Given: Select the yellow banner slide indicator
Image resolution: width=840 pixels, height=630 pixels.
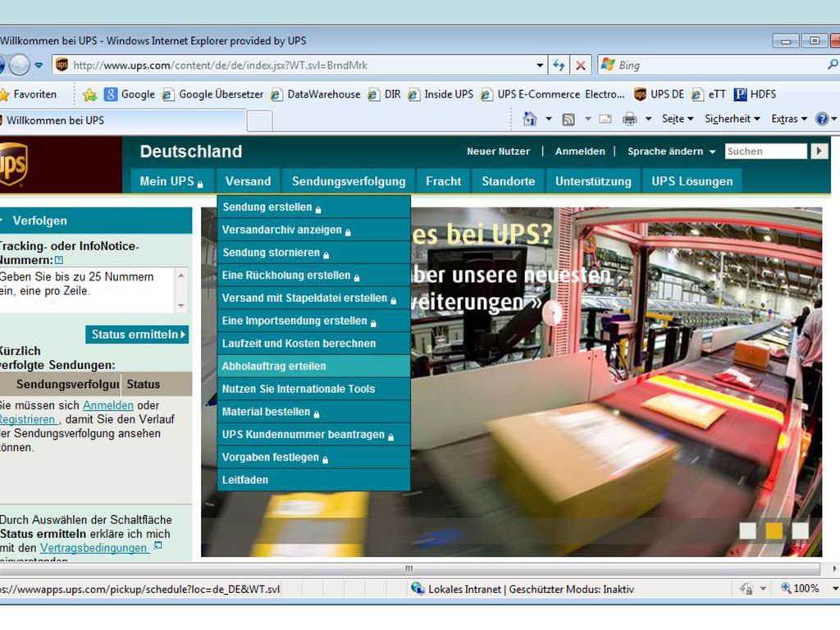Looking at the screenshot, I should click(774, 531).
